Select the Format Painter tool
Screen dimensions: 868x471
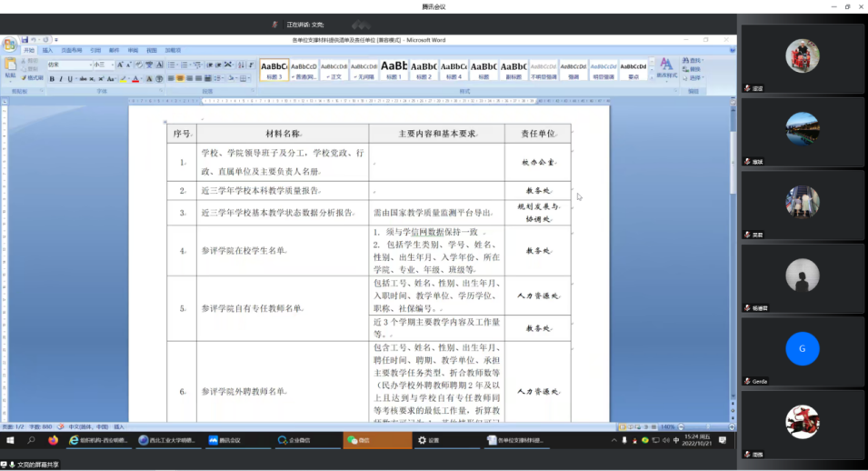[32, 79]
